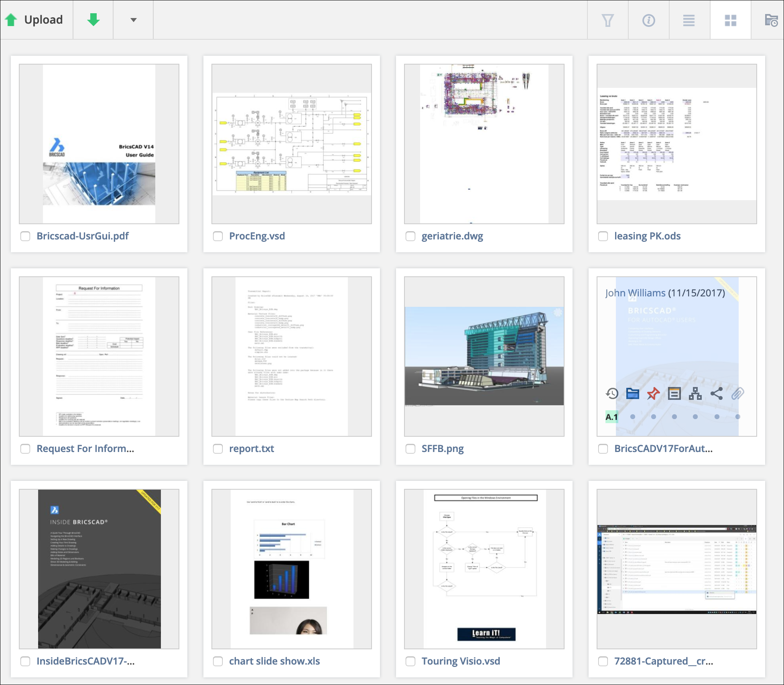Click the ProcEng process diagram thumbnail
Image resolution: width=784 pixels, height=685 pixels.
[x=292, y=144]
